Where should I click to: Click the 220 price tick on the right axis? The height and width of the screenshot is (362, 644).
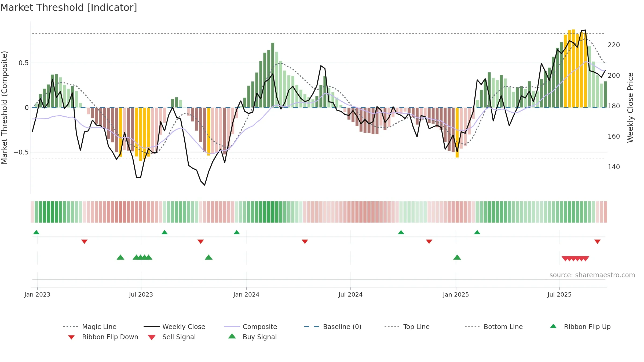coord(614,45)
